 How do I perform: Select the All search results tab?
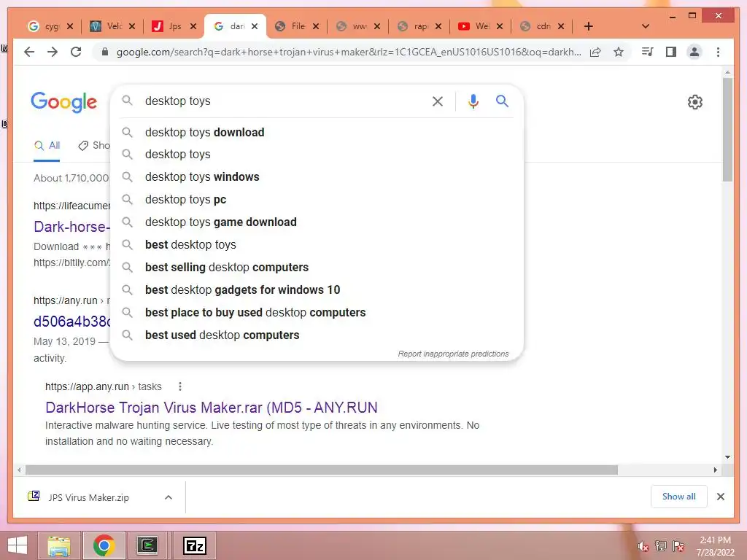[47, 146]
